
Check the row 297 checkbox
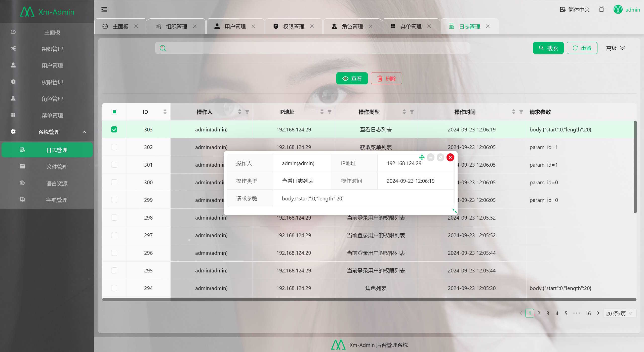click(114, 235)
